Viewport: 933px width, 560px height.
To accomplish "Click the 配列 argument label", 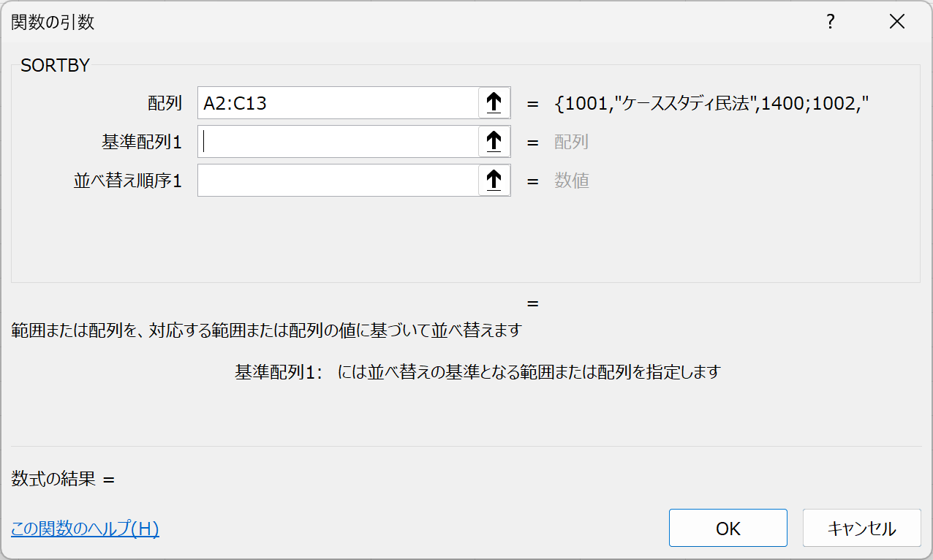I will coord(165,103).
